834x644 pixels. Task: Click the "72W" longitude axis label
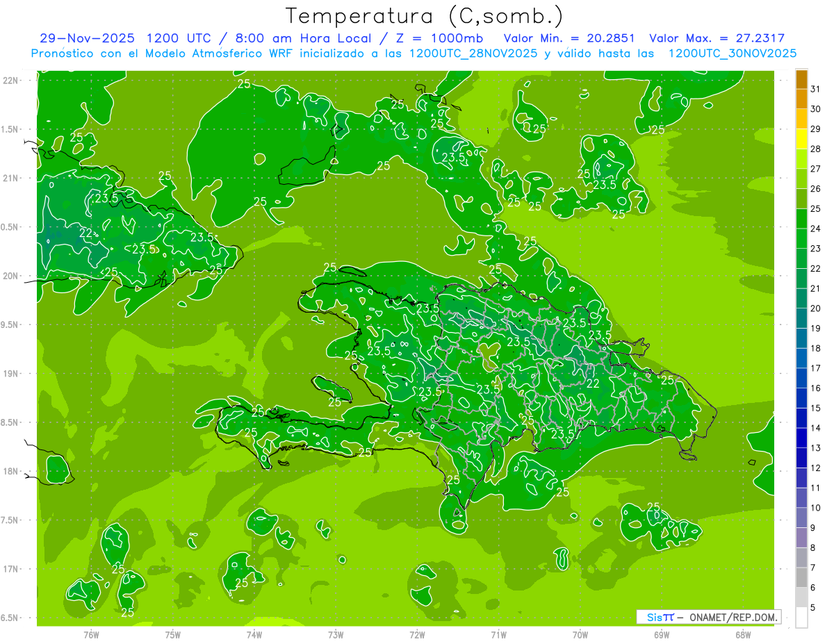click(417, 635)
